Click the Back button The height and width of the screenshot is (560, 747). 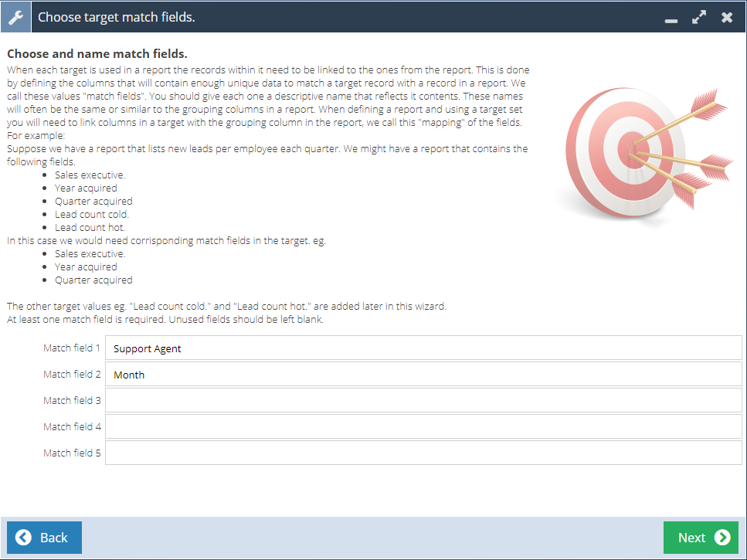(44, 538)
